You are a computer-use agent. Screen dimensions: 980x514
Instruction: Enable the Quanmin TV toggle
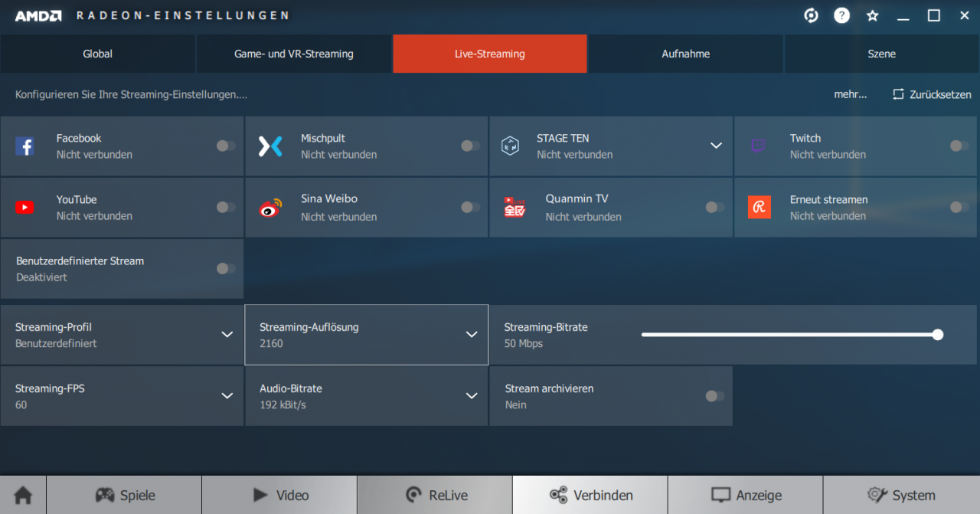(x=715, y=207)
